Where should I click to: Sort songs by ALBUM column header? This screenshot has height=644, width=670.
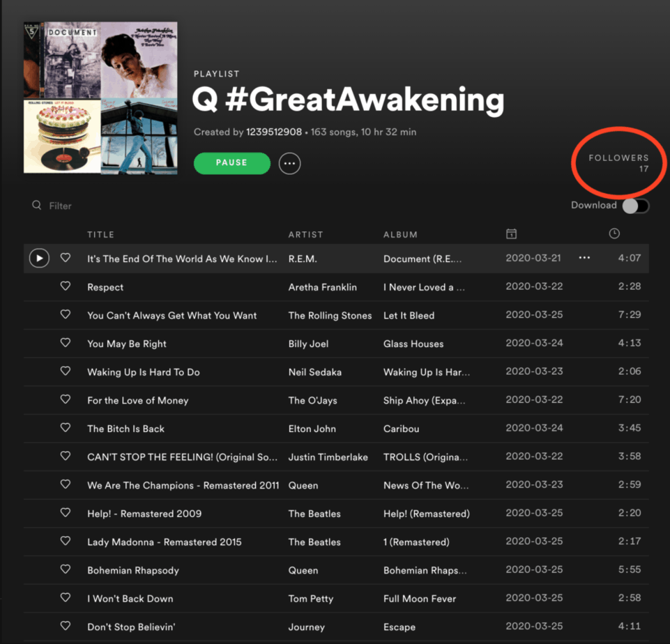coord(400,234)
